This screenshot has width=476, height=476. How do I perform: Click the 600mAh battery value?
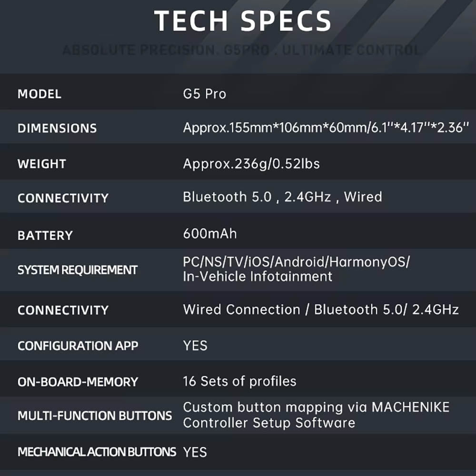click(210, 234)
